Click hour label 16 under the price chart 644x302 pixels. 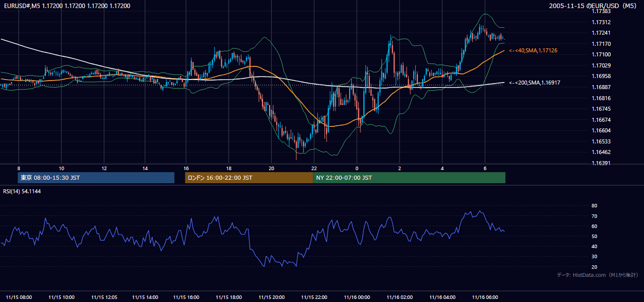coord(186,168)
